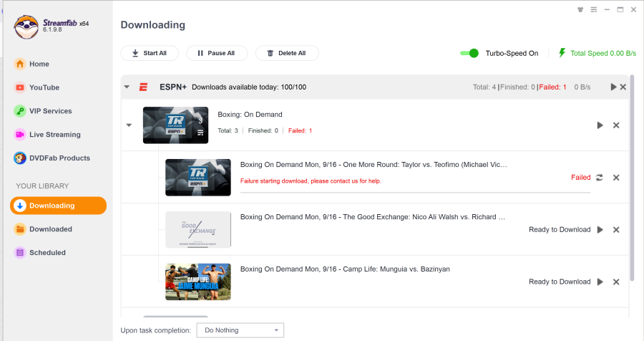Click the playlist 'Total: 3' count
The image size is (644, 341).
click(x=228, y=130)
